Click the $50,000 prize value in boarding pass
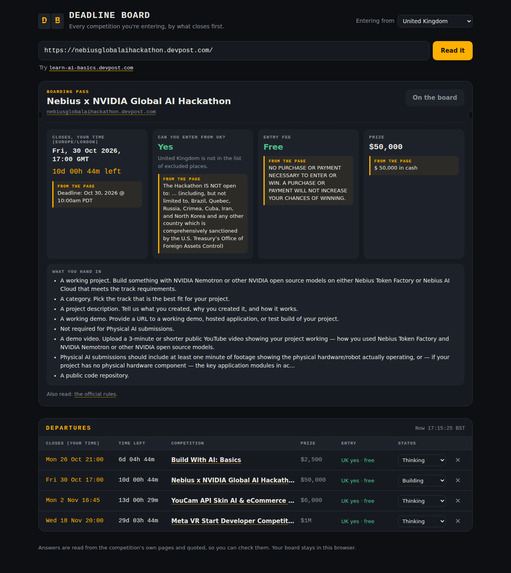The image size is (511, 573). [x=386, y=147]
